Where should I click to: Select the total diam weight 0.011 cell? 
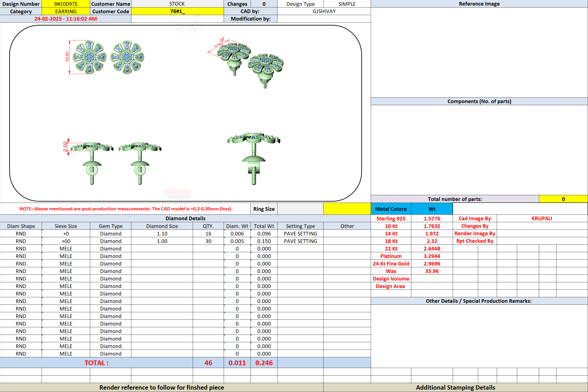tap(237, 363)
